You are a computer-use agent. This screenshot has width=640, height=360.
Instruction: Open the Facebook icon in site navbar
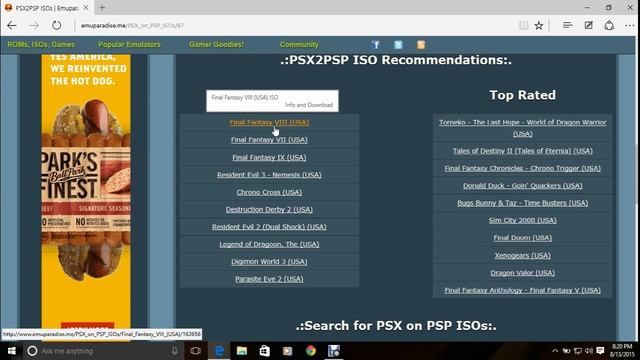pos(375,44)
